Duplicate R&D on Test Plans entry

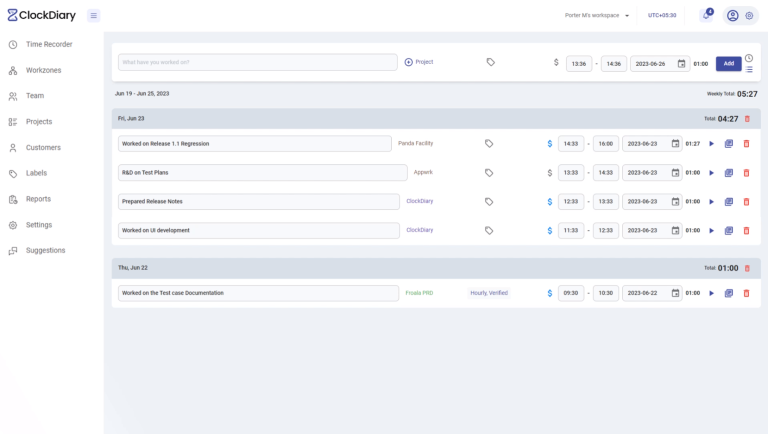pos(729,173)
